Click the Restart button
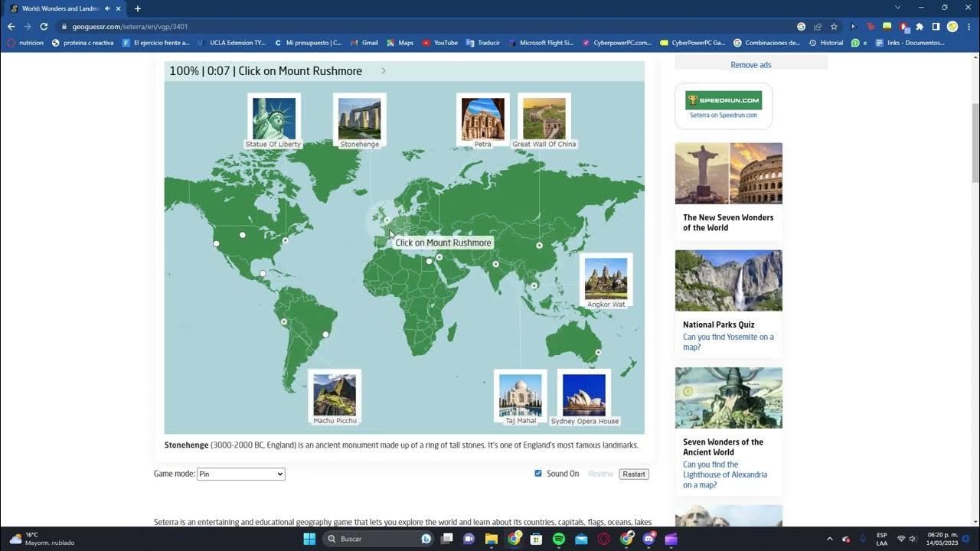The image size is (980, 551). pyautogui.click(x=634, y=474)
